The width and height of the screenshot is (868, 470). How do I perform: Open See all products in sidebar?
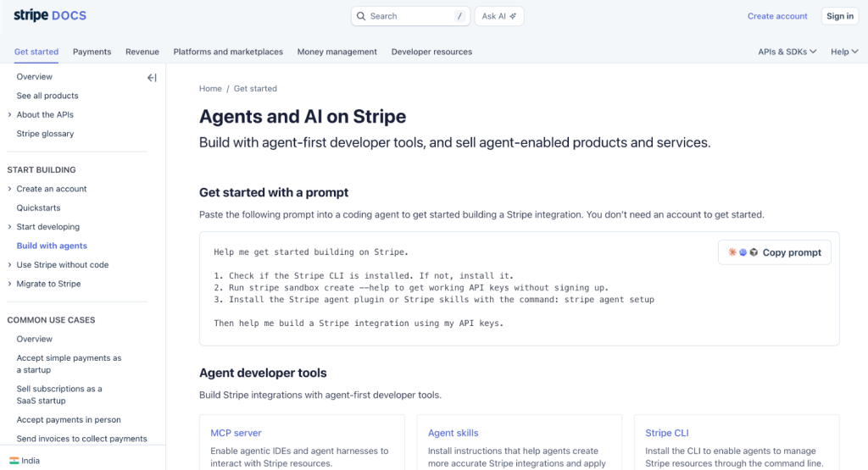point(47,96)
